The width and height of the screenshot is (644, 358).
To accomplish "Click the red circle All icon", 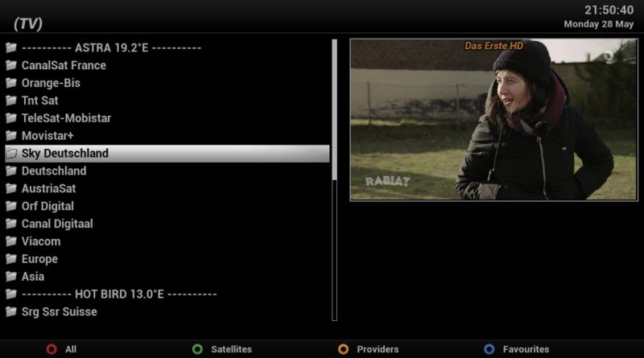I will 52,349.
